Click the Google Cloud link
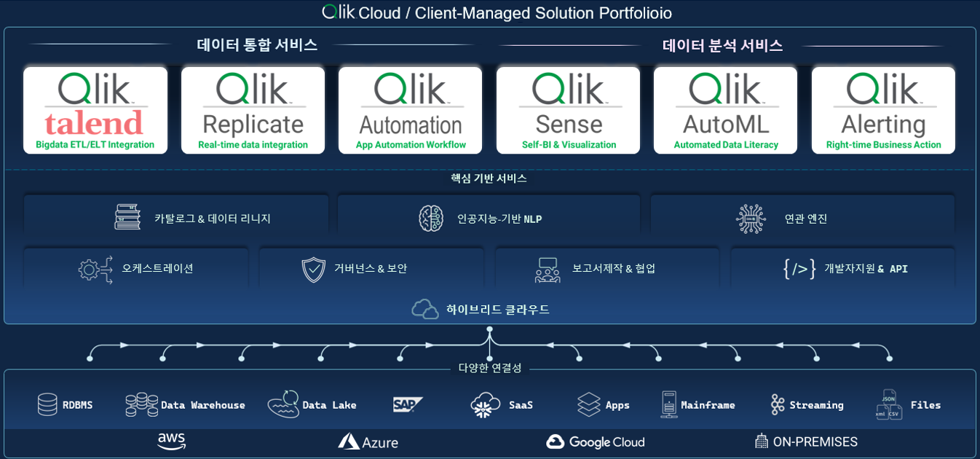The height and width of the screenshot is (459, 980). pos(596,442)
